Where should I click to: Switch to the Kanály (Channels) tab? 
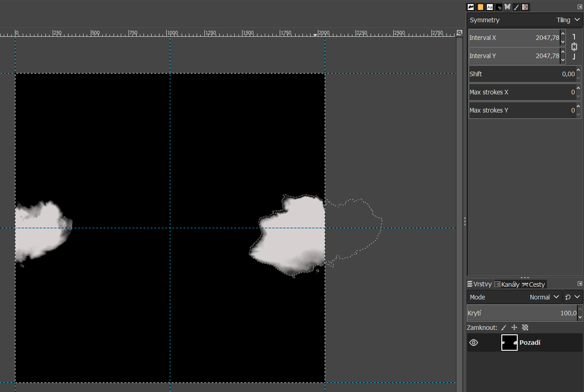click(507, 284)
